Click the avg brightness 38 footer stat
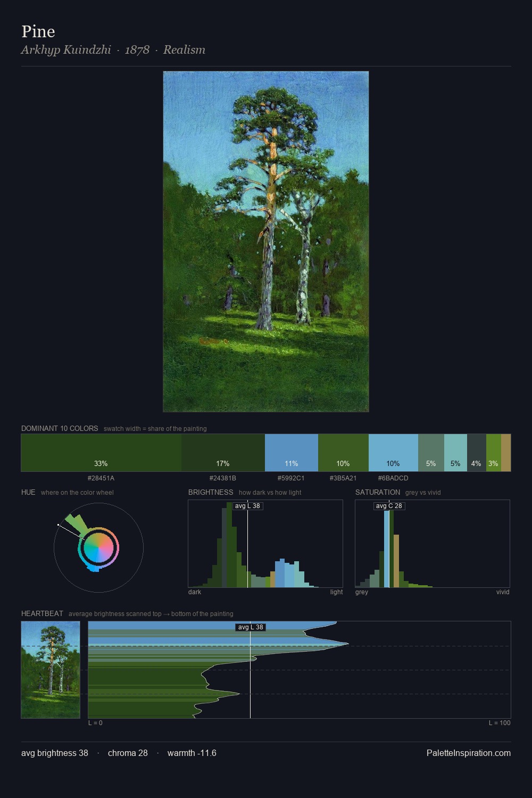 (55, 753)
